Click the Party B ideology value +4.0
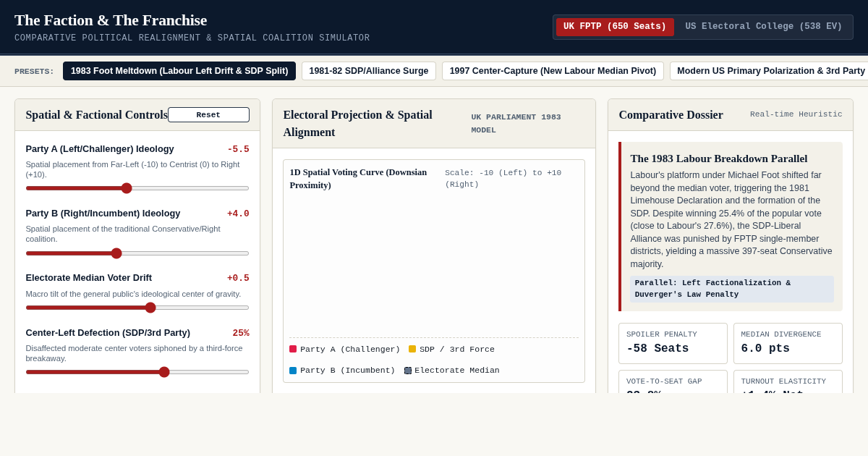868x456 pixels. [238, 214]
